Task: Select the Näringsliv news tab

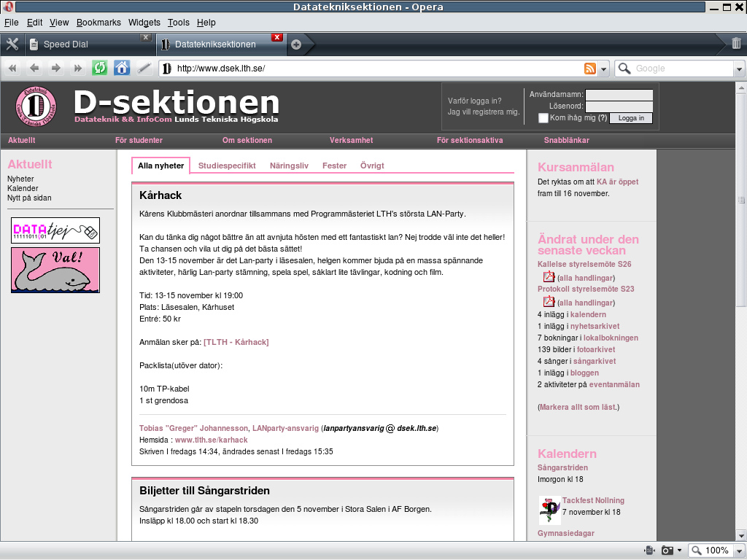Action: point(289,166)
